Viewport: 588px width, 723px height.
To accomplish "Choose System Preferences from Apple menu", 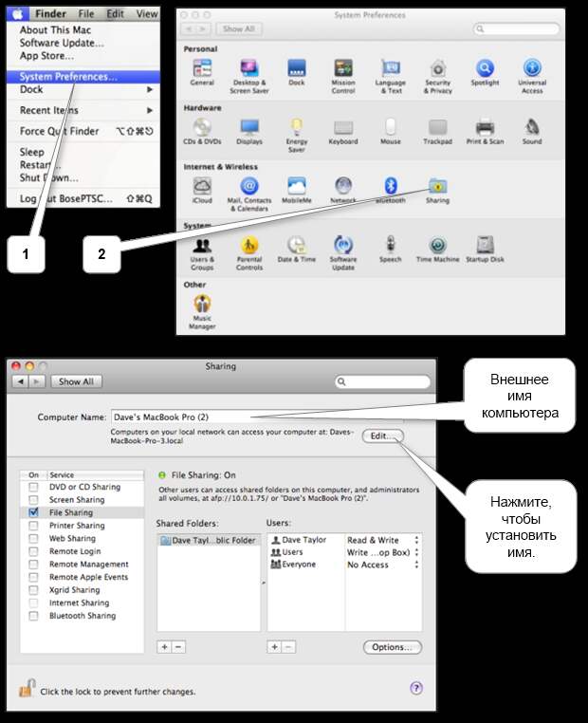I will click(x=83, y=77).
